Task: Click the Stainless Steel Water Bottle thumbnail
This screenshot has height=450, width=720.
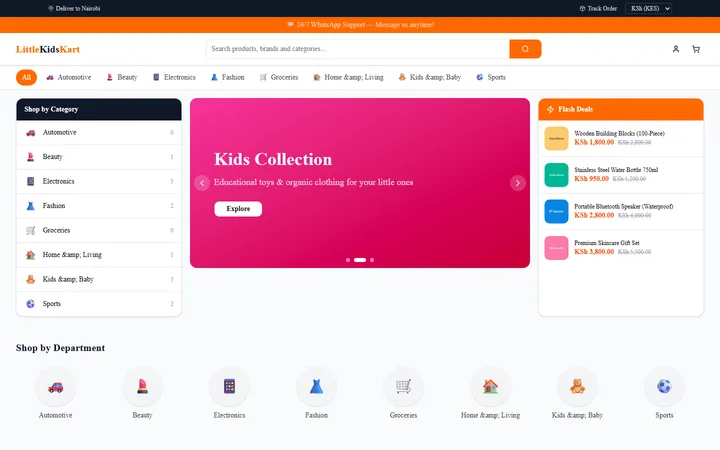Action: click(556, 175)
